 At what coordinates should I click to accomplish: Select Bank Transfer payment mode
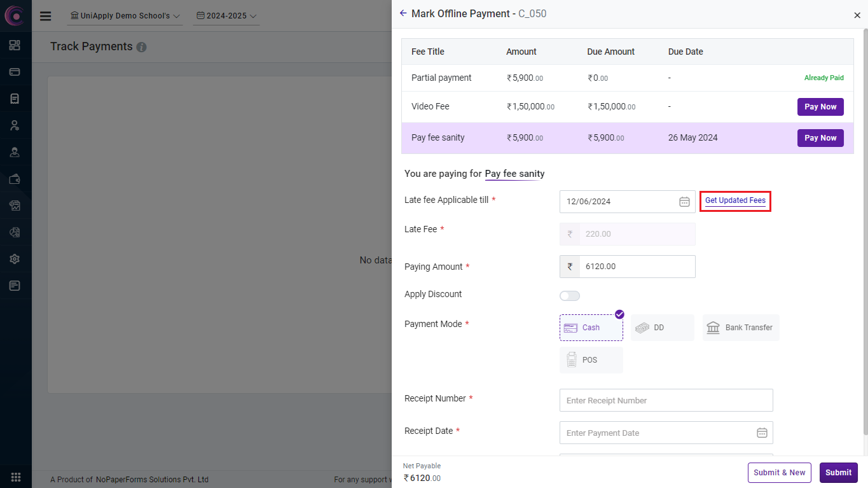(x=740, y=328)
